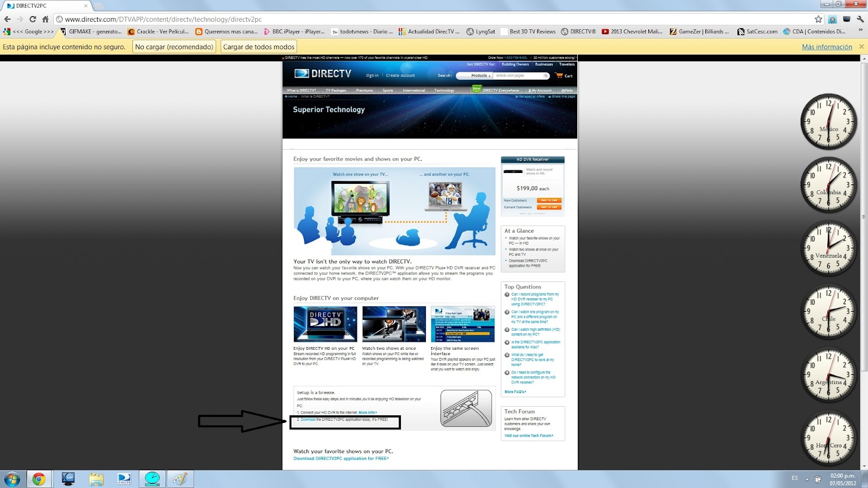Switch to the Technology tab
The image size is (868, 488).
[444, 90]
